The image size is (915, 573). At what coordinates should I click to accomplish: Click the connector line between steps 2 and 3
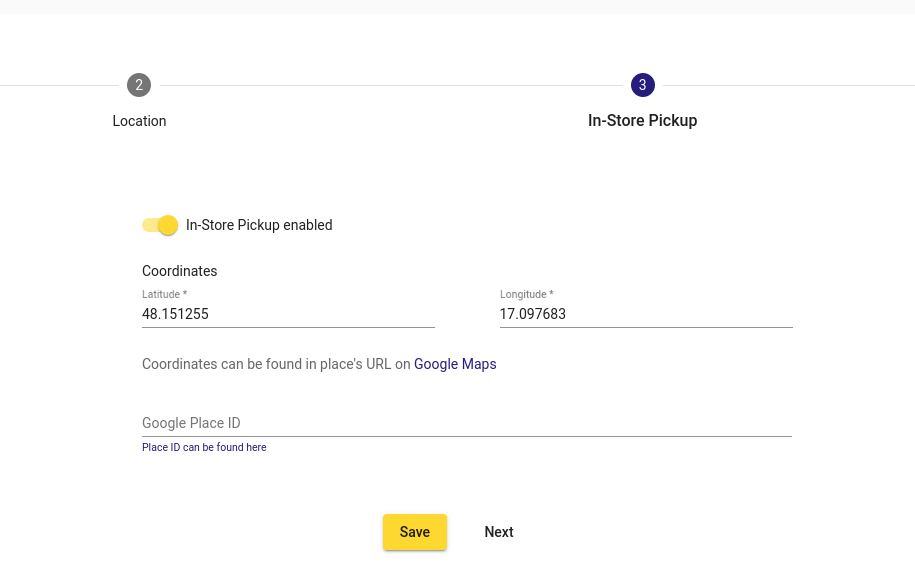(x=391, y=86)
